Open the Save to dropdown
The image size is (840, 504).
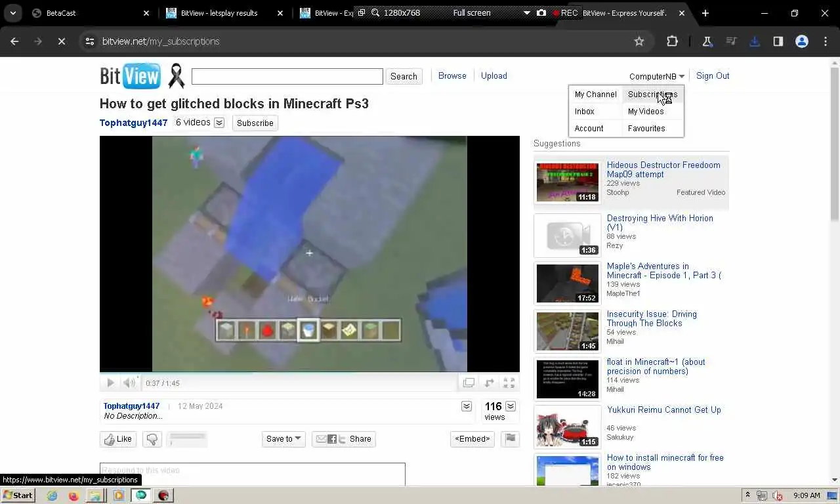pos(283,439)
